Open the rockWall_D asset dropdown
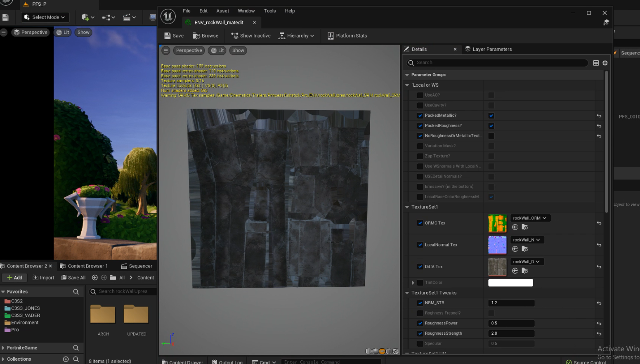This screenshot has height=364, width=640. [527, 261]
